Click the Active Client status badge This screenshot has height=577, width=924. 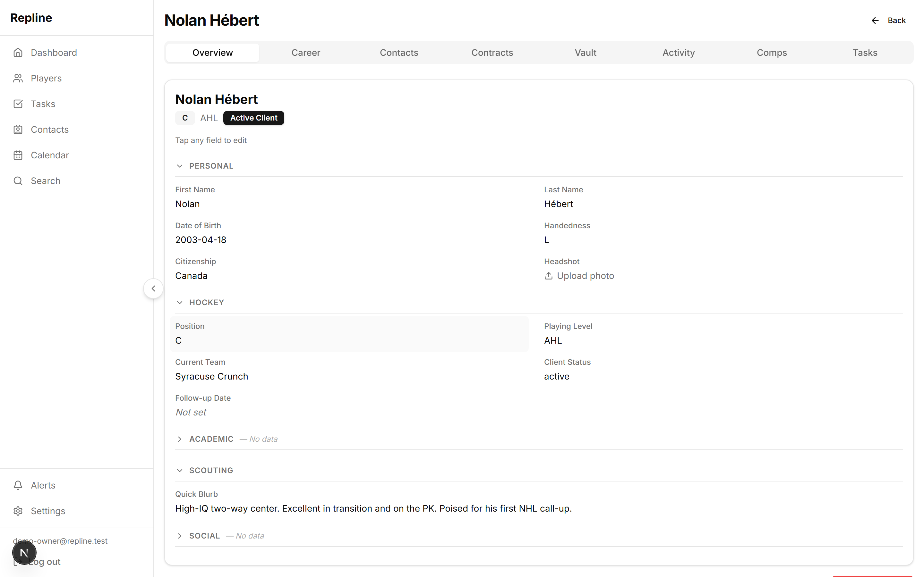point(253,118)
